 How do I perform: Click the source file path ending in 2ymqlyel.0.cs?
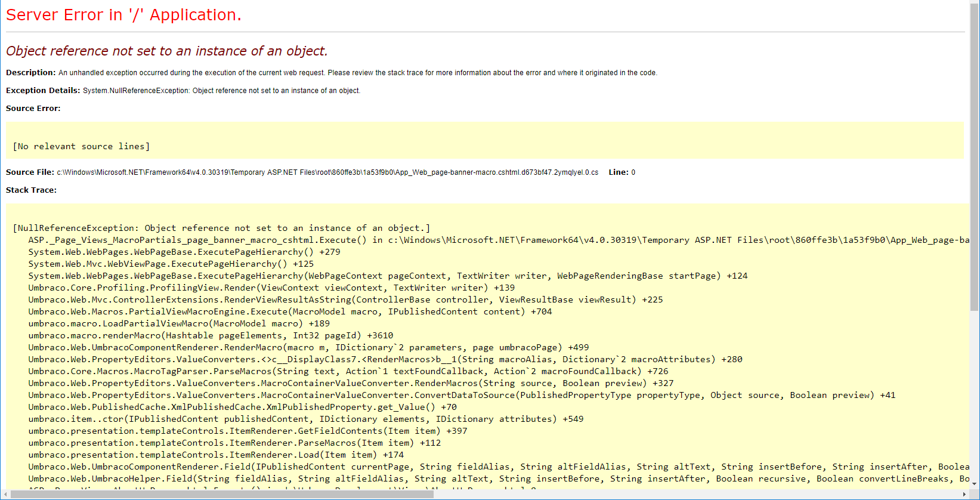(x=327, y=172)
